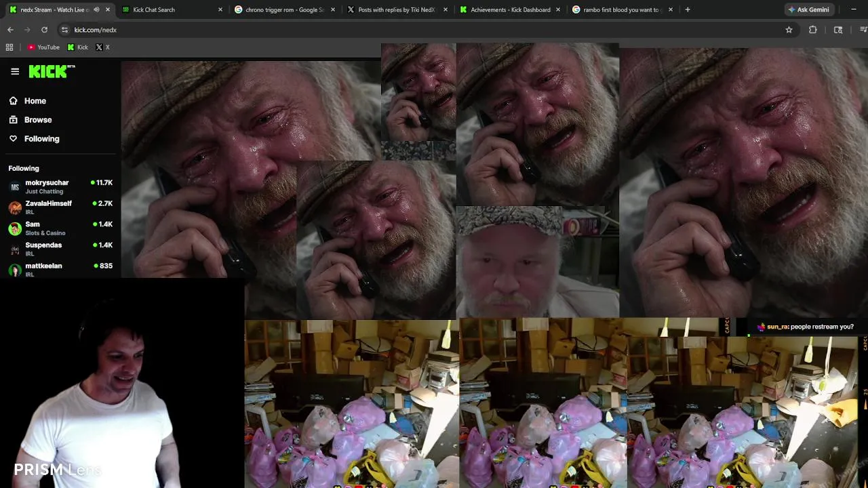
Task: Switch to Posts with replies X tab
Action: click(x=396, y=9)
